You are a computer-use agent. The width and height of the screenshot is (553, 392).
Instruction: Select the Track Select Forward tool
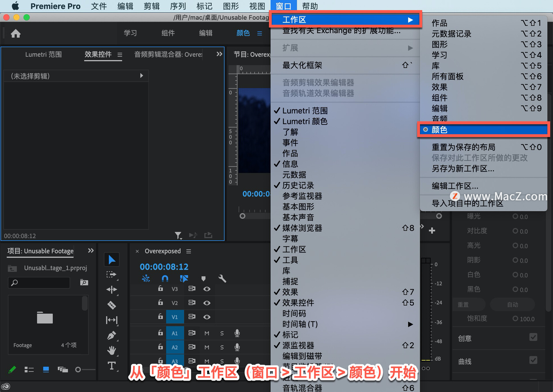coord(111,275)
